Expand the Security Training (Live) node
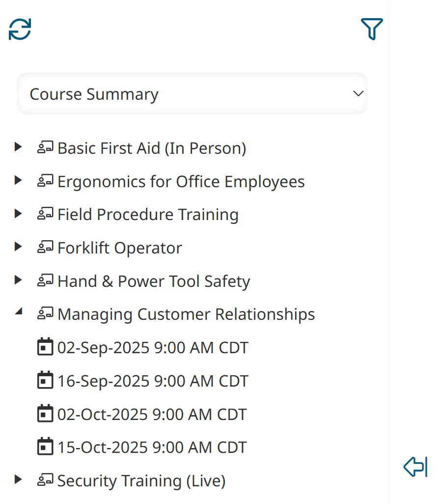This screenshot has height=504, width=440. (19, 479)
